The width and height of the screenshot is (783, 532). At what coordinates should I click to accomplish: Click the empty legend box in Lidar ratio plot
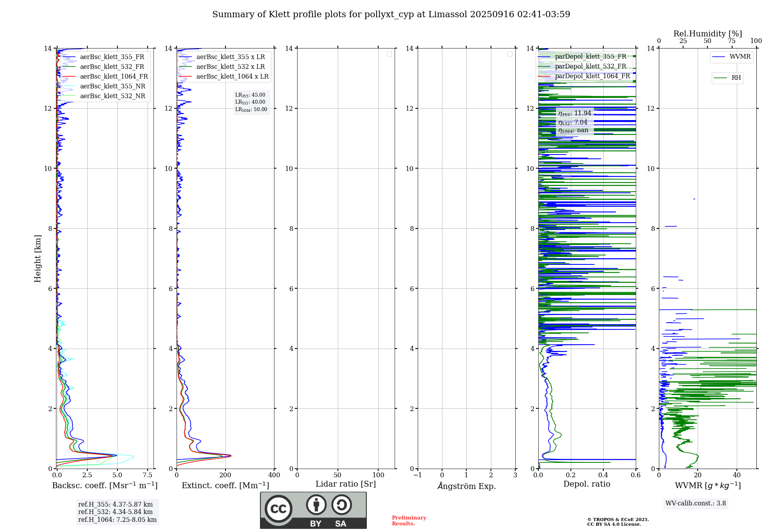[389, 54]
